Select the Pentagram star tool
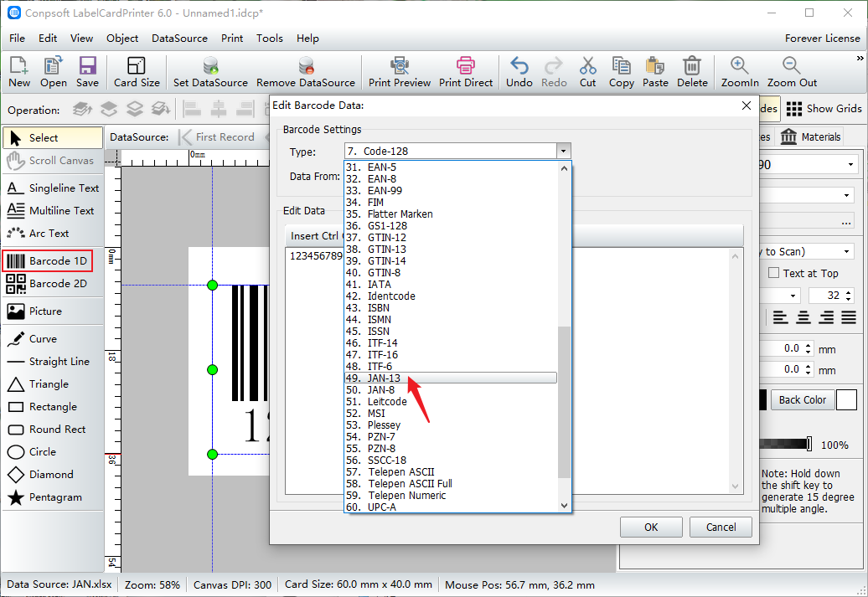The width and height of the screenshot is (868, 597). (x=53, y=497)
